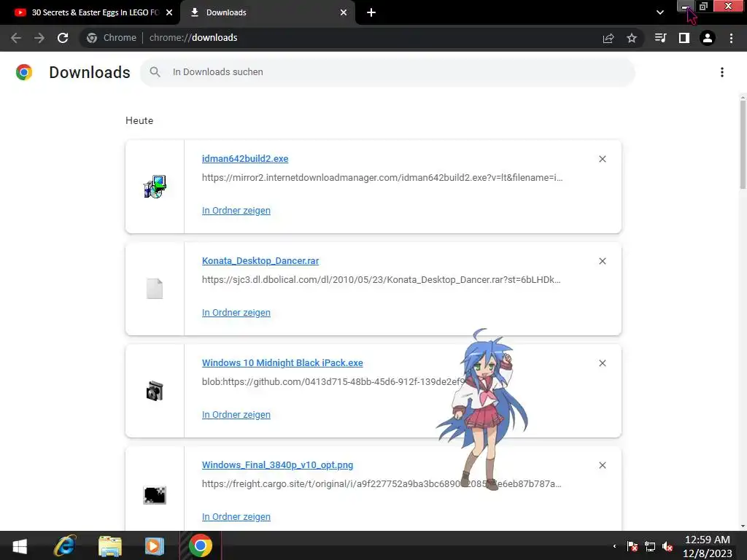Launch Internet Explorer from the taskbar
This screenshot has width=747, height=560.
(65, 545)
